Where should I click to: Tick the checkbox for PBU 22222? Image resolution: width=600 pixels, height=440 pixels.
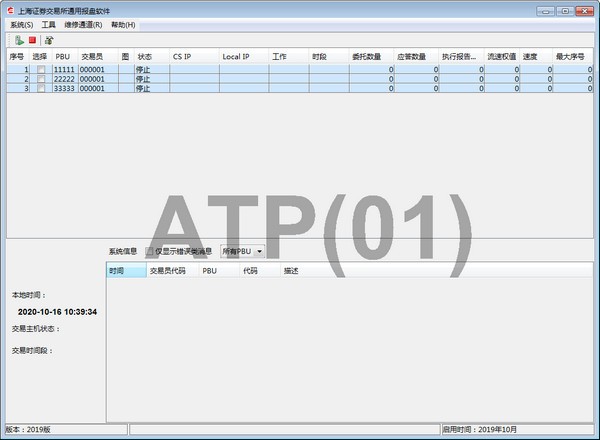pos(41,79)
